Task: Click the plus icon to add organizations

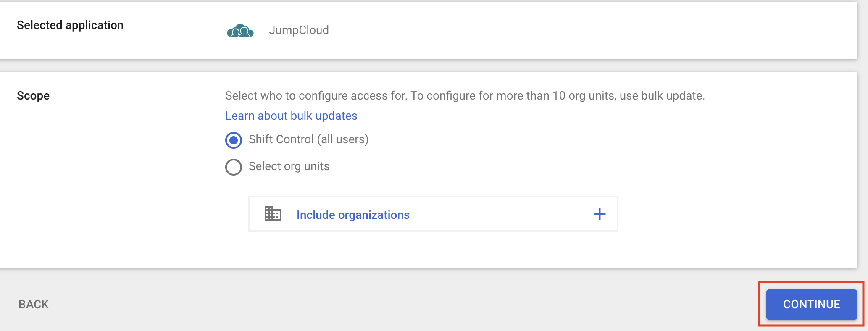Action: [x=600, y=214]
